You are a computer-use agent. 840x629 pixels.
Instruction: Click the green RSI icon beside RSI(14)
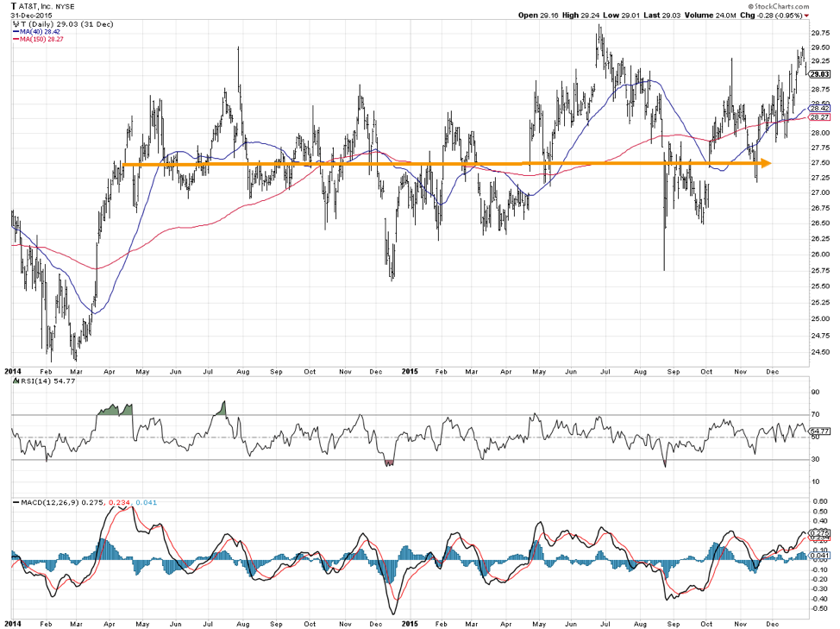pyautogui.click(x=15, y=381)
